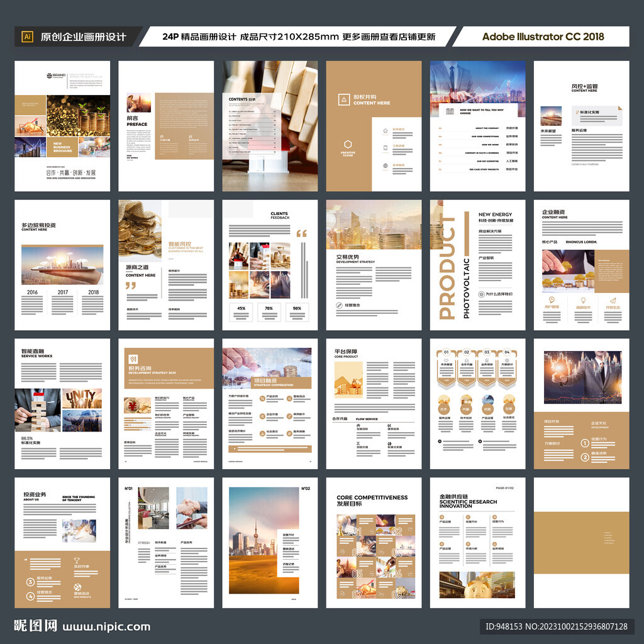Screen dimensions: 644x644
Task: Click the large quote mark near Clients Feedback
Action: click(x=301, y=234)
